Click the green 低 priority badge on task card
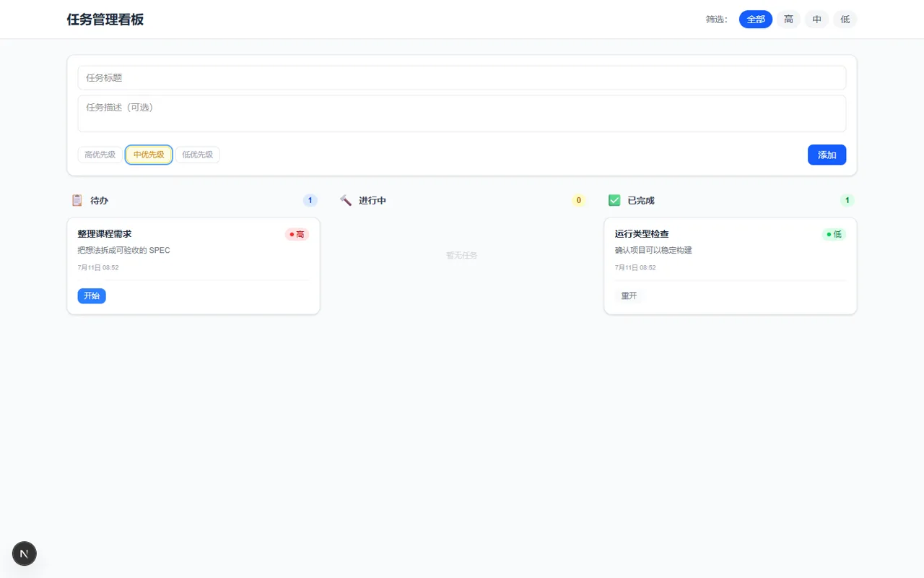 [x=834, y=234]
